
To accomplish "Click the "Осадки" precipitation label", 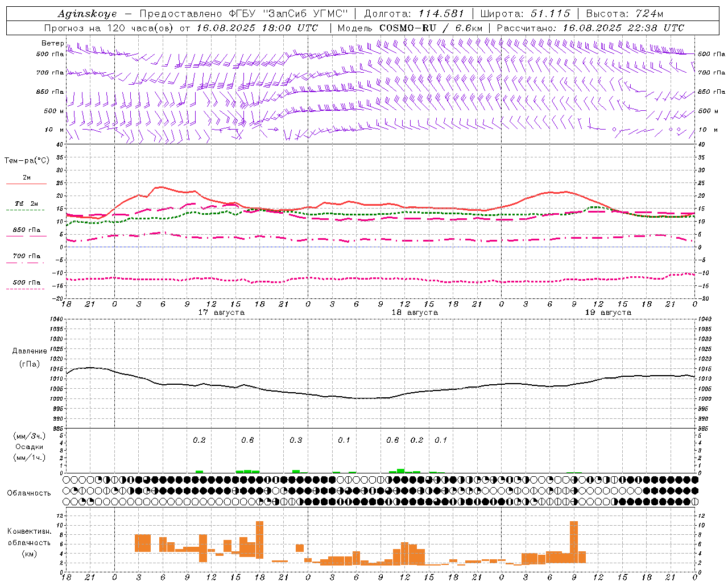I will 30,447.
